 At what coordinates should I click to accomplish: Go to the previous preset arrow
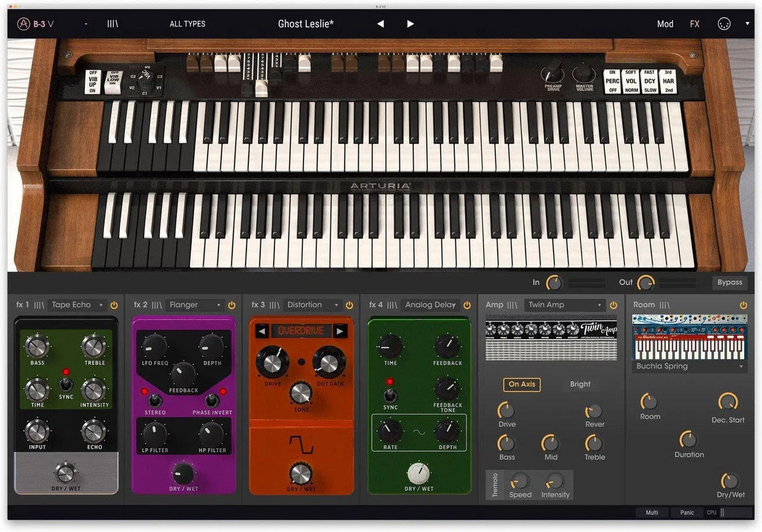[x=380, y=24]
